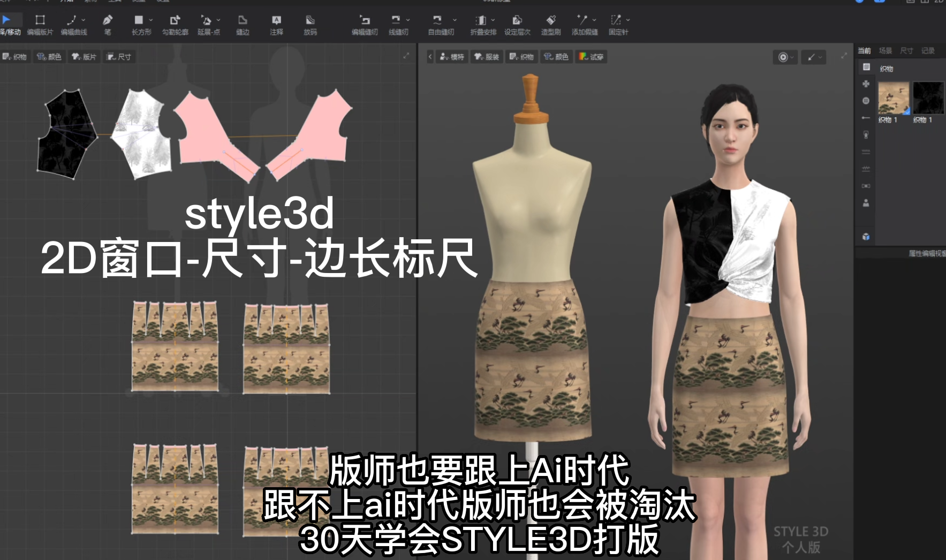Select the black 织物 1 fabric thumbnail
Screen dimensions: 946x560
coord(928,98)
